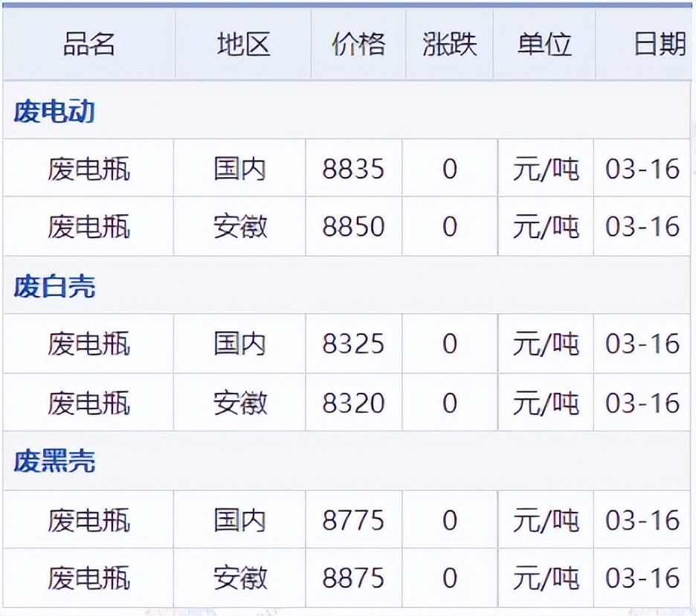
Task: Select 安徽 region in the 8320 row
Action: pyautogui.click(x=240, y=402)
